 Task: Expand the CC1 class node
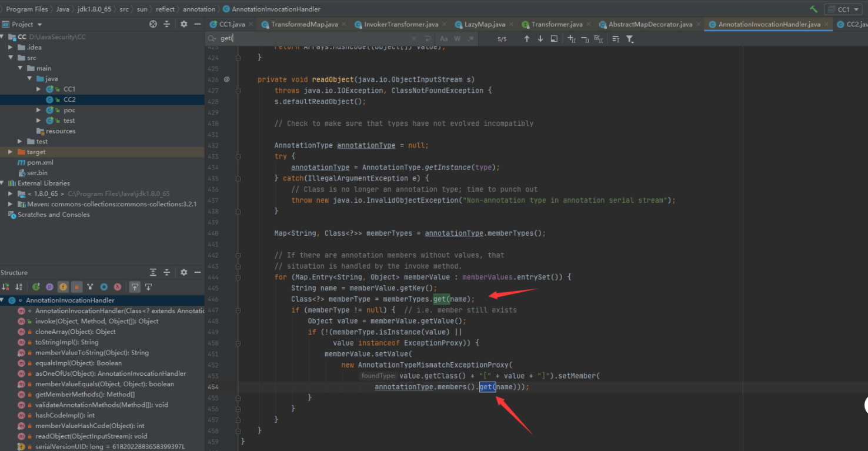click(x=39, y=89)
